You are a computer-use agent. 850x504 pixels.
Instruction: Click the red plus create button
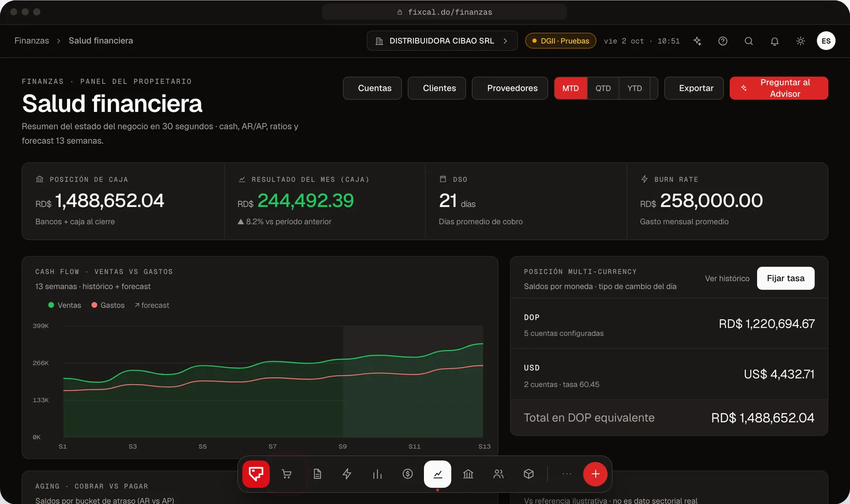pyautogui.click(x=596, y=474)
